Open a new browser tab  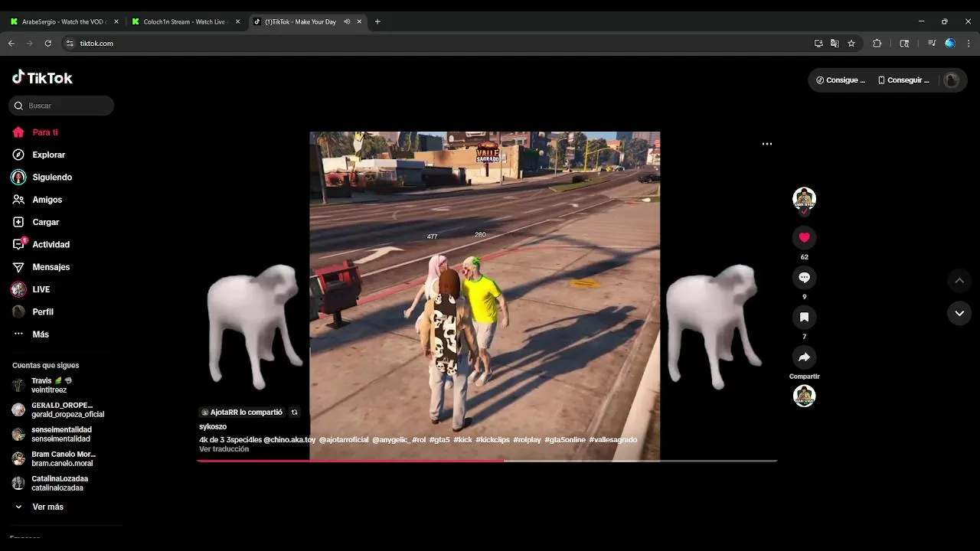[377, 21]
